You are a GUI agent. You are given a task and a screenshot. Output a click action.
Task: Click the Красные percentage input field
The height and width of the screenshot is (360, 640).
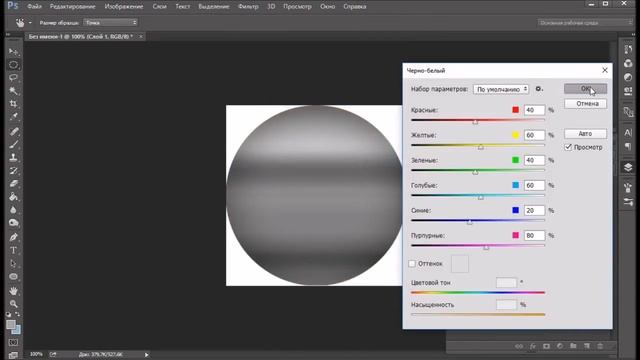coord(534,110)
